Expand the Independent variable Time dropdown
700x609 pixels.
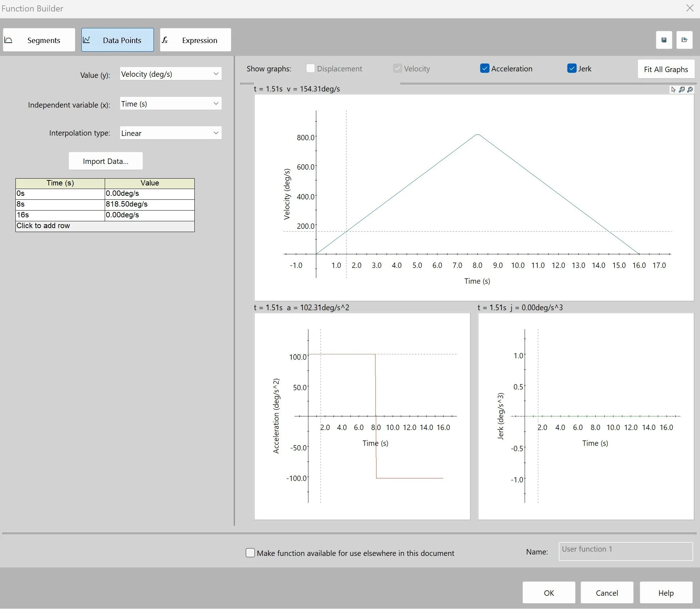pyautogui.click(x=171, y=104)
